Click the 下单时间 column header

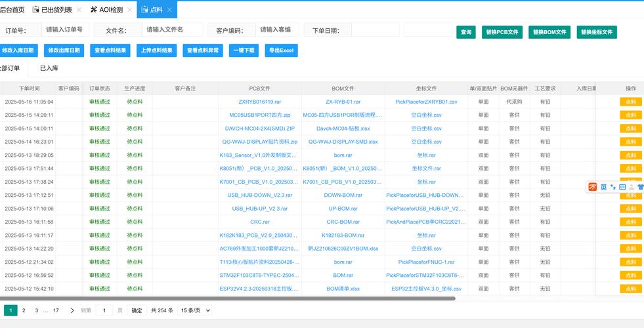29,89
